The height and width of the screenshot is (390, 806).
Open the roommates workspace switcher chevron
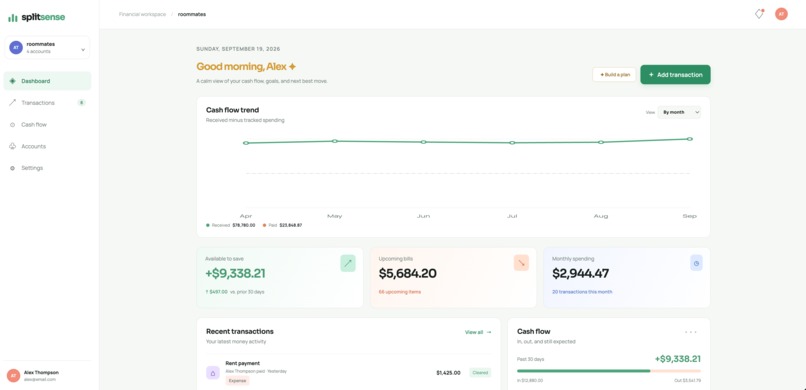click(83, 50)
